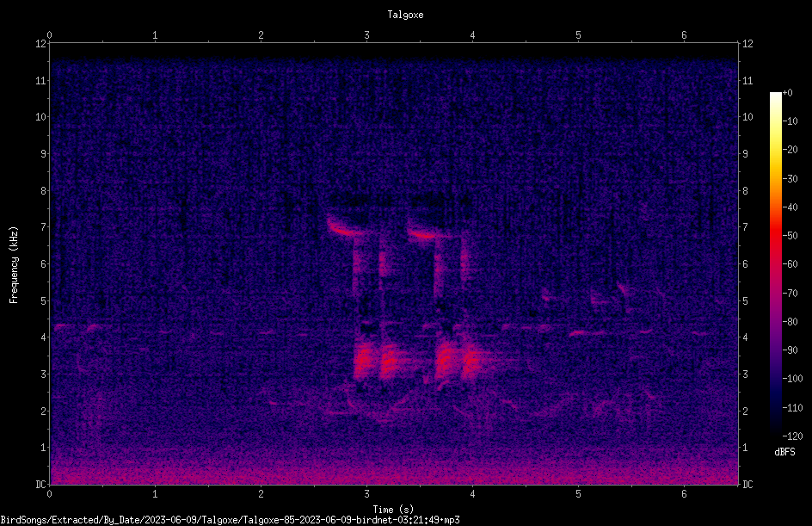Select the "-10" colour scale label
Screen dimensions: 812x526
(x=790, y=121)
